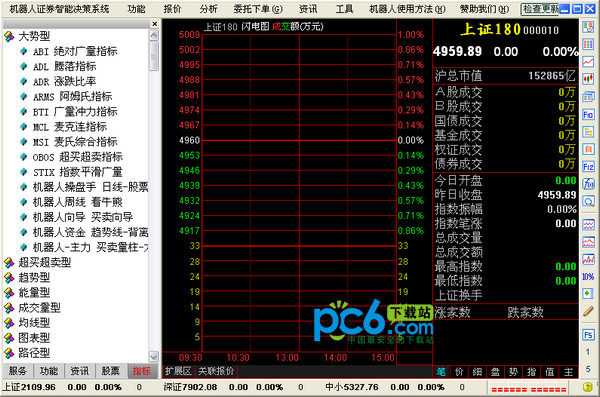Open the f(x) formula icon
Viewport: 600px width, 397px height.
pos(588,184)
